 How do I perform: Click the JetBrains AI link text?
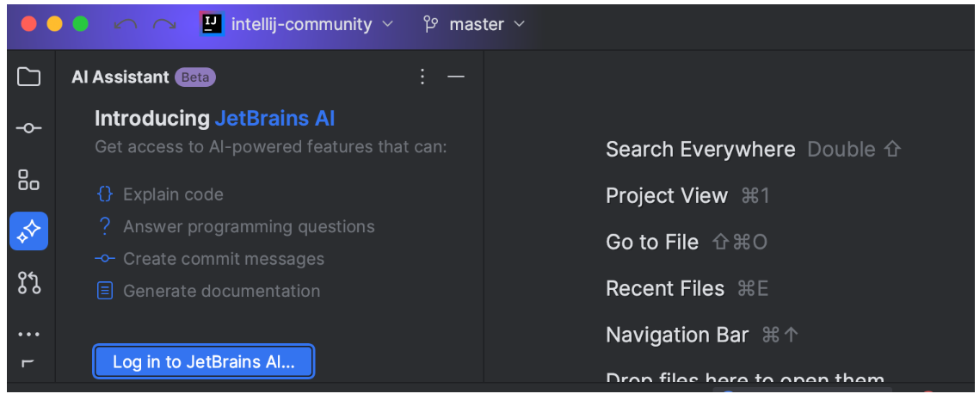tap(274, 119)
